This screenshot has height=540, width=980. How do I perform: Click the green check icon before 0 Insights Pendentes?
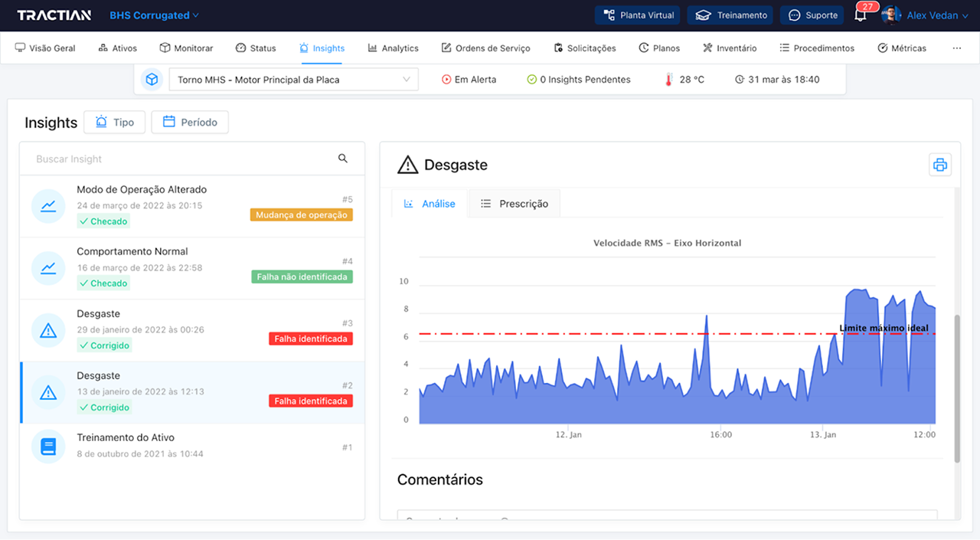(x=531, y=79)
